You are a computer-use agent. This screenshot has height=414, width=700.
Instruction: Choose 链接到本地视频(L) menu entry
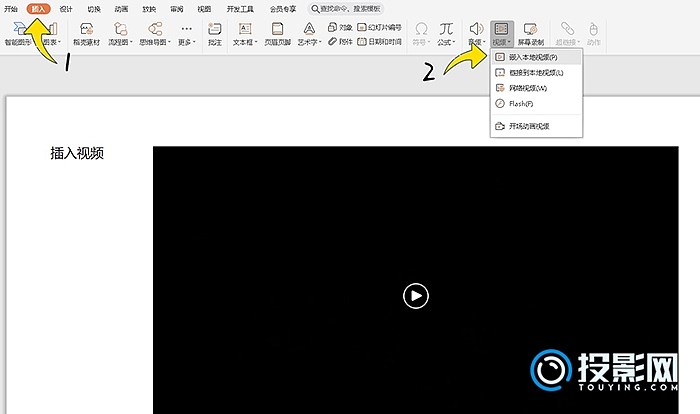[536, 72]
